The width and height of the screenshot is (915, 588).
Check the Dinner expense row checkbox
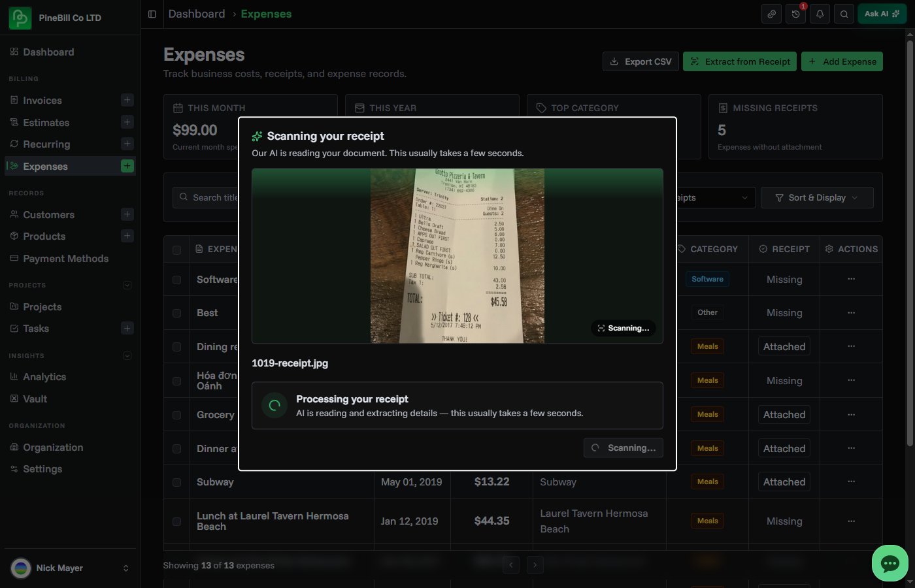click(x=176, y=449)
